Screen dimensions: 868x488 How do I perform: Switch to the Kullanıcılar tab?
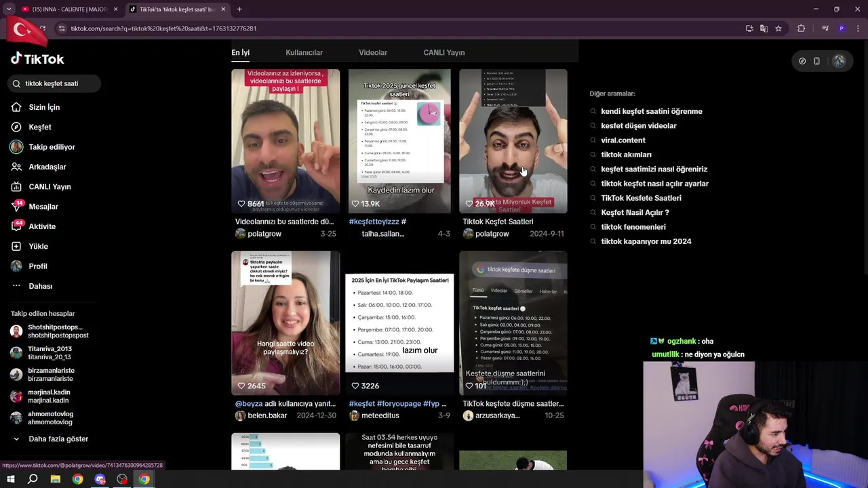point(304,53)
